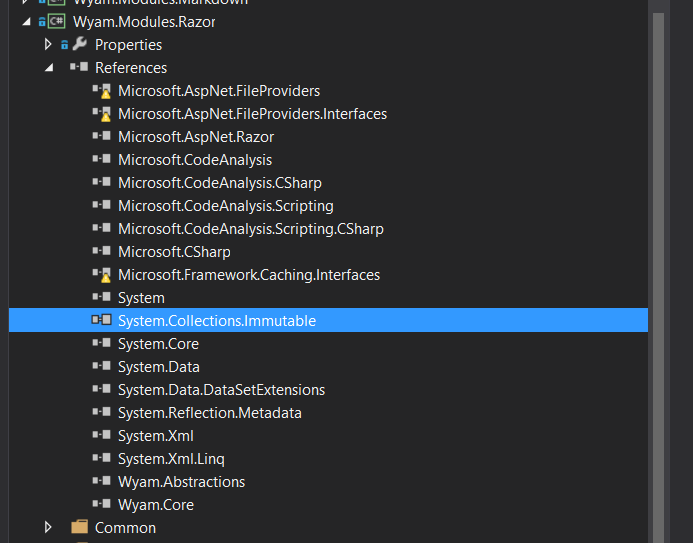This screenshot has width=693, height=543.
Task: Select the Wyam.Modules.Razor project
Action: 144,22
